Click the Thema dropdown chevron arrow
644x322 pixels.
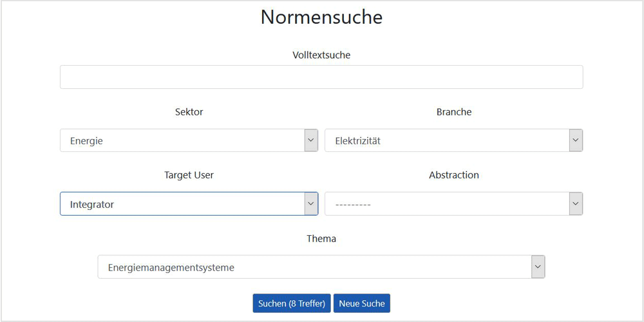(x=538, y=267)
